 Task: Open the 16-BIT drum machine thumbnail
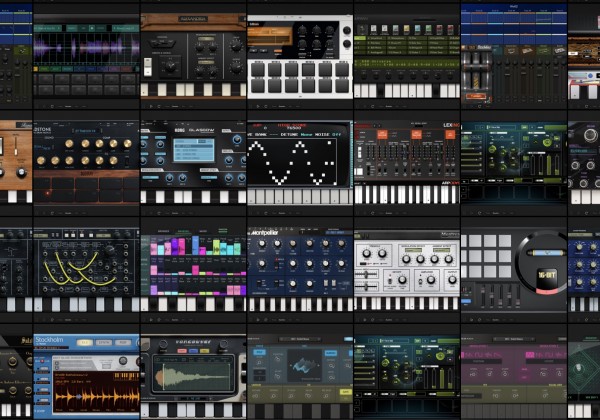point(514,270)
